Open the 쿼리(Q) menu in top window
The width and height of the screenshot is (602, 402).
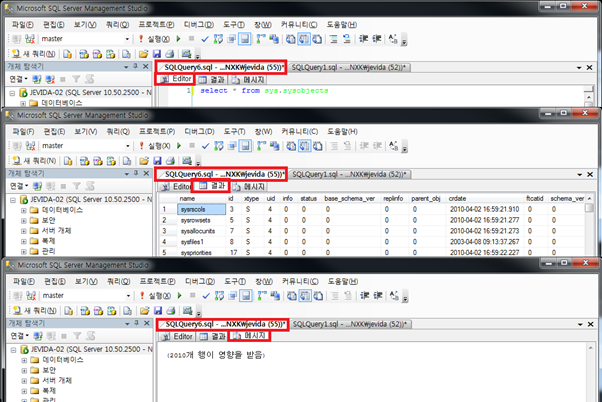117,25
